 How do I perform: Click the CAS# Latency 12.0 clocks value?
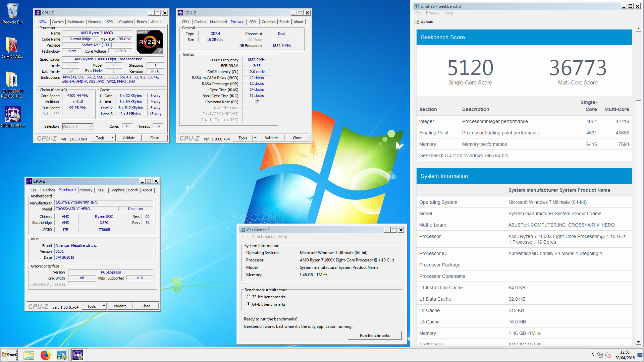(257, 72)
